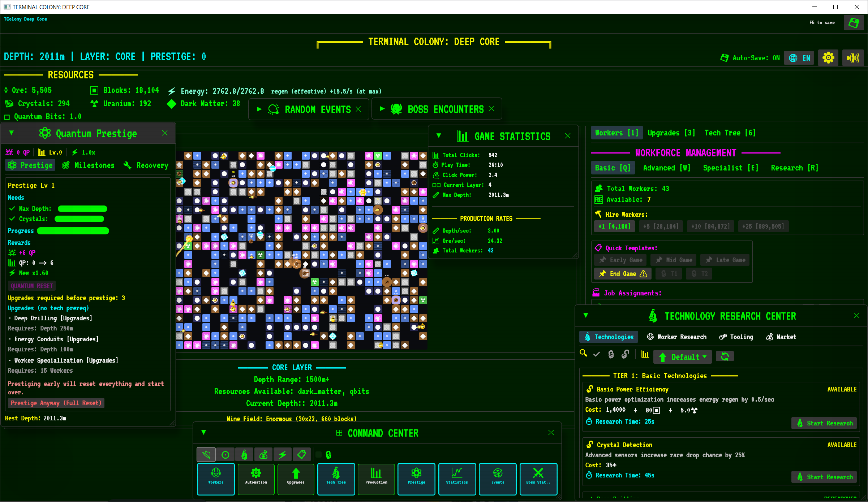Image resolution: width=868 pixels, height=502 pixels.
Task: Click the search magnifier in Technology Research Center
Action: coord(583,354)
